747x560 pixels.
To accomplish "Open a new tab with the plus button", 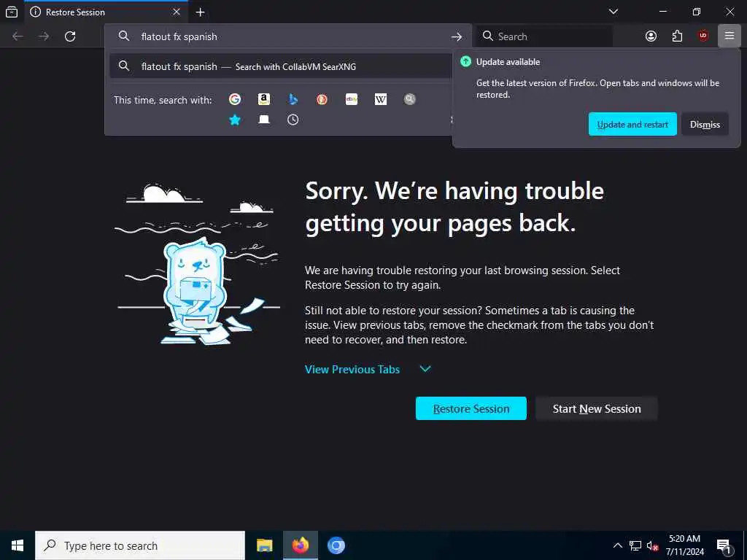I will 201,12.
